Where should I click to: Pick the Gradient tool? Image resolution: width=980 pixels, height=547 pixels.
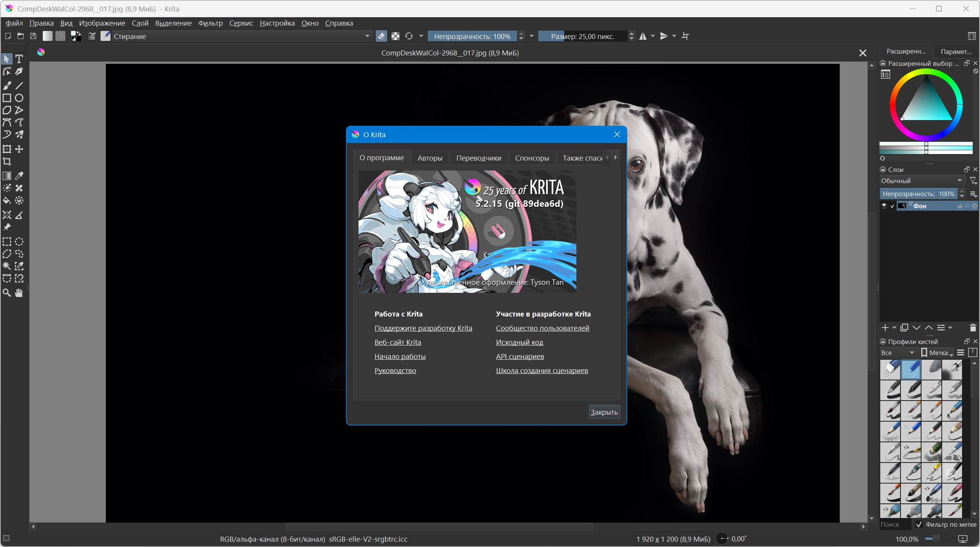pyautogui.click(x=7, y=176)
